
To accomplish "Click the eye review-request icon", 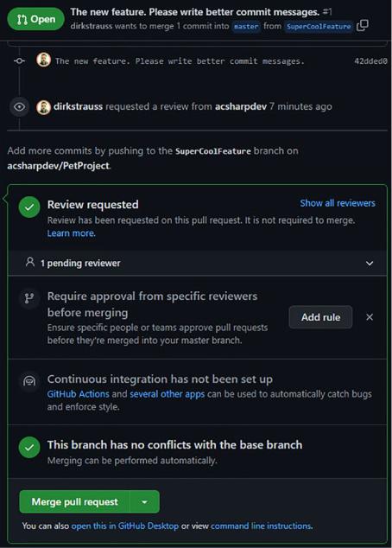I will [x=19, y=106].
